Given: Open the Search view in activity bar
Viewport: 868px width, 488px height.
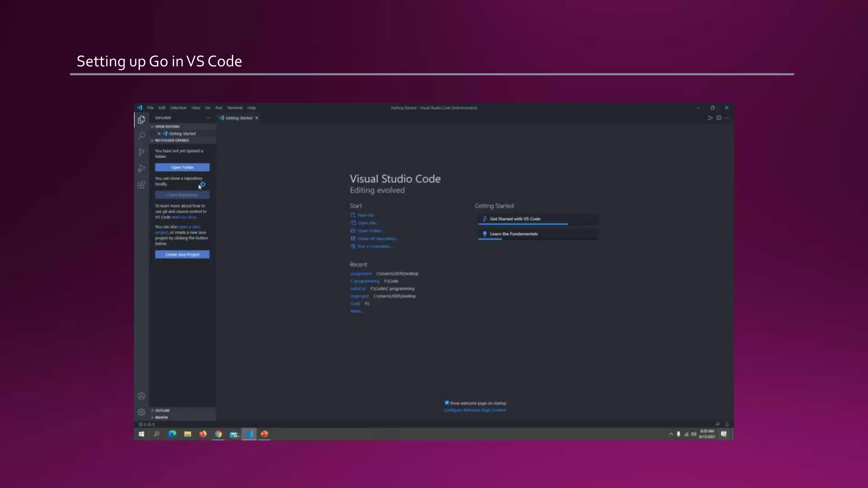Looking at the screenshot, I should (x=142, y=136).
